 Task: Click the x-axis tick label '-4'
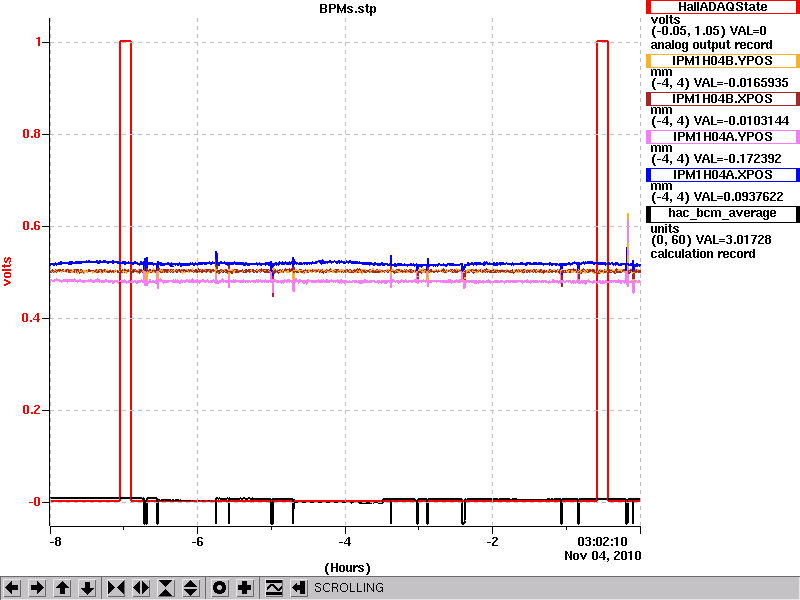click(x=345, y=541)
